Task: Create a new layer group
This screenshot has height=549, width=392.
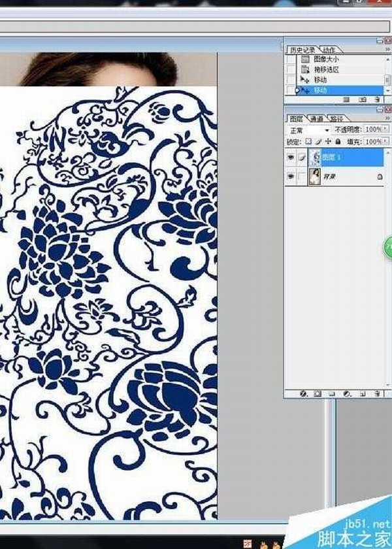Action: click(x=331, y=393)
